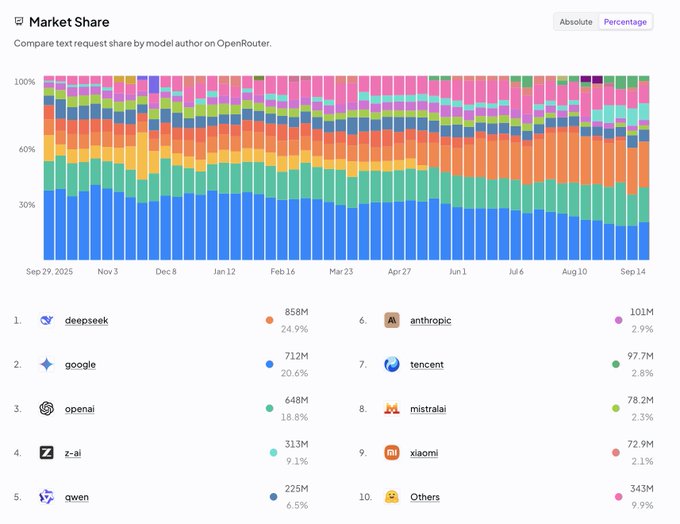Open the google author link

click(x=80, y=365)
